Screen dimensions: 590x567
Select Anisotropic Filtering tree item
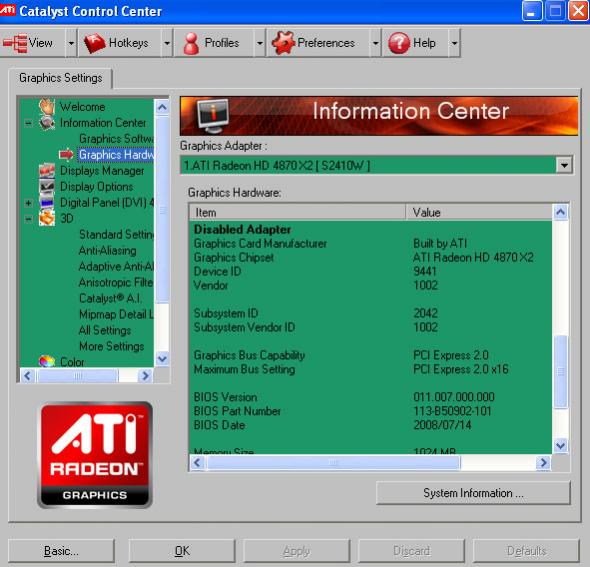[x=116, y=282]
